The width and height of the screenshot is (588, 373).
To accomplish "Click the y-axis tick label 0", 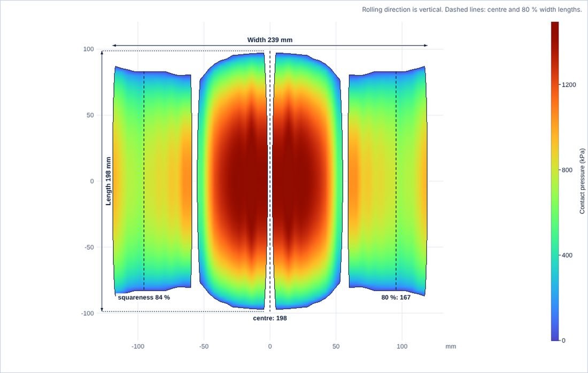I will (x=92, y=181).
